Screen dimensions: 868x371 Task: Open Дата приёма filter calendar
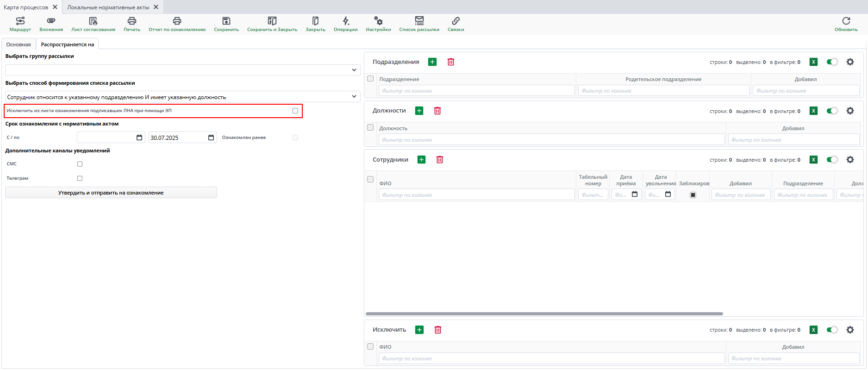tap(635, 195)
